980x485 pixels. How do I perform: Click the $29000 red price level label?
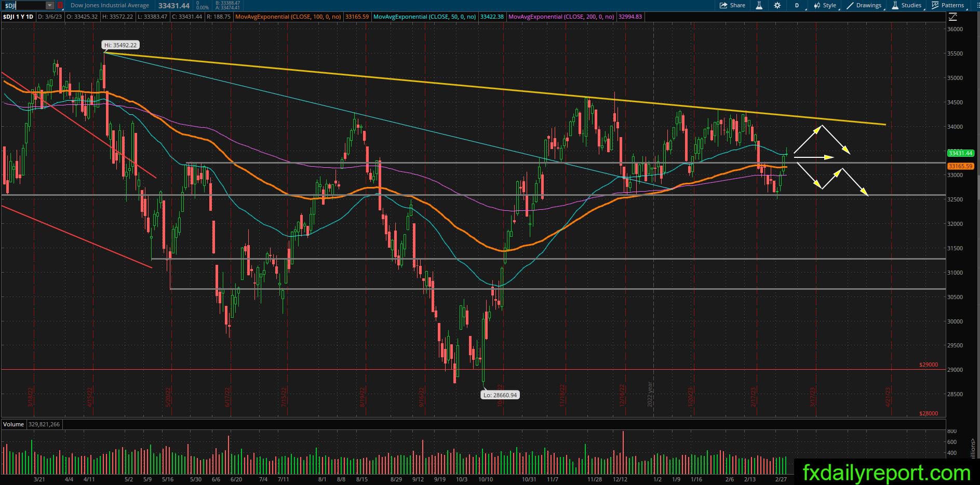pyautogui.click(x=929, y=365)
